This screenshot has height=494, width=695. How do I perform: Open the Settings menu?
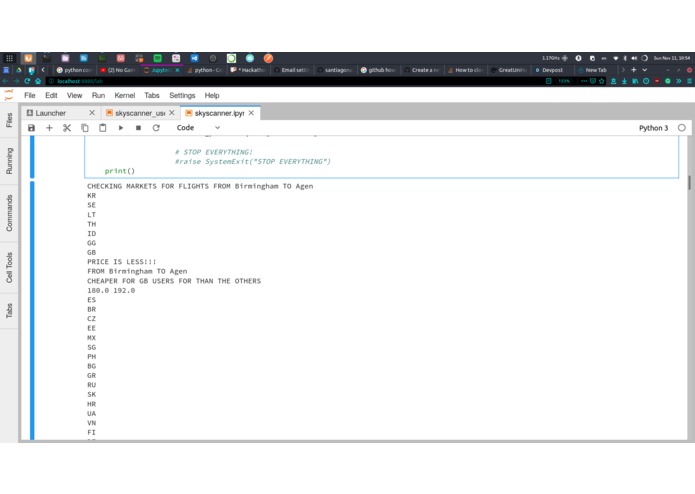182,95
